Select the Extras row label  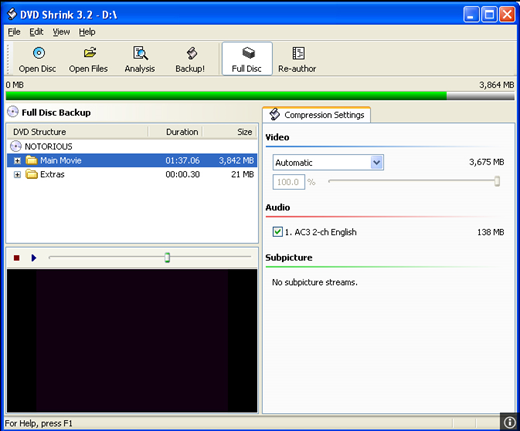pyautogui.click(x=52, y=174)
